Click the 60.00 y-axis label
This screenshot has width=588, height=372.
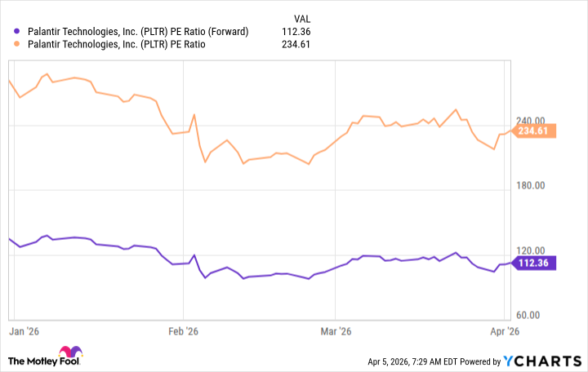click(538, 316)
